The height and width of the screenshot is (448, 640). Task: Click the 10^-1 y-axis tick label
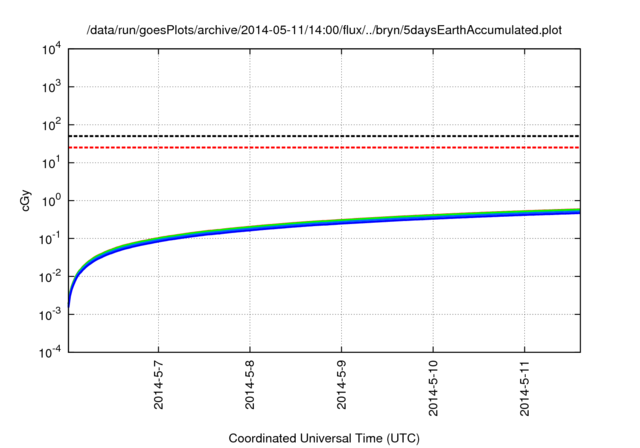51,239
